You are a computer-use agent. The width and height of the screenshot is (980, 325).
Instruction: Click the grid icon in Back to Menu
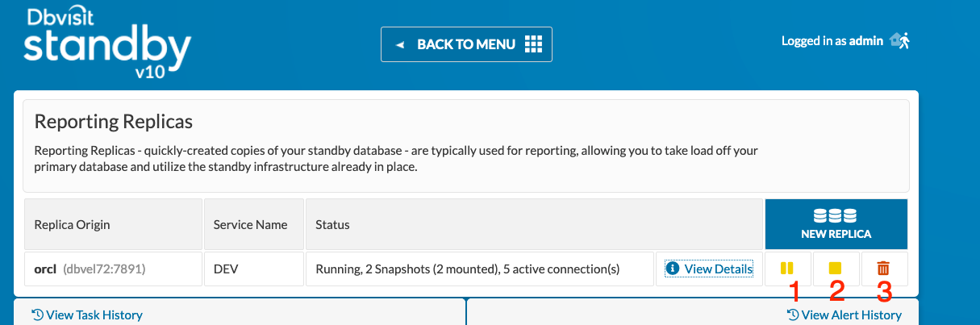click(533, 44)
